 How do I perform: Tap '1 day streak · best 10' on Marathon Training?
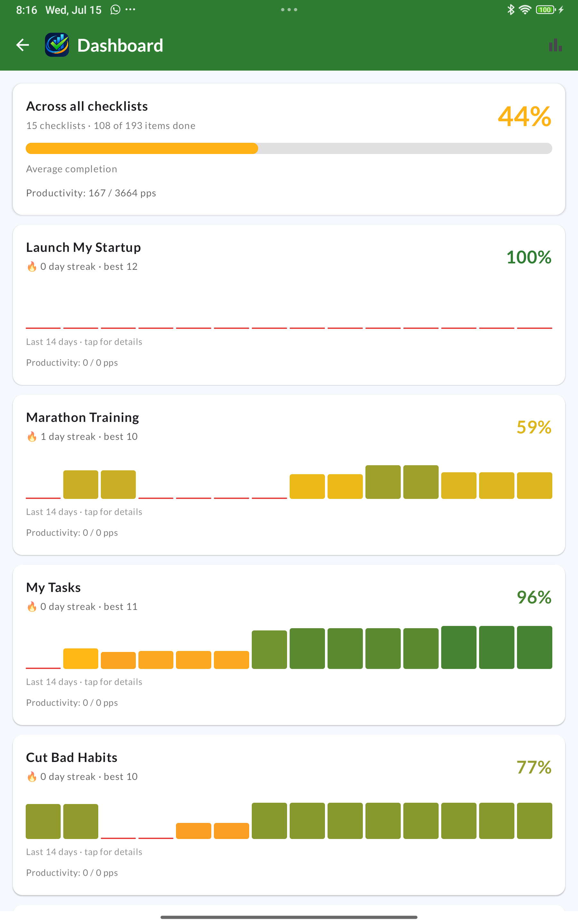click(89, 436)
